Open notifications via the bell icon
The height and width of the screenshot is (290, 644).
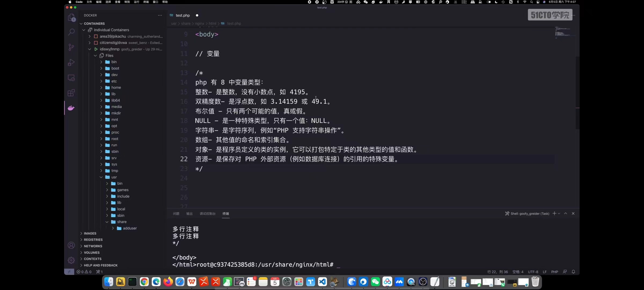[x=574, y=272]
